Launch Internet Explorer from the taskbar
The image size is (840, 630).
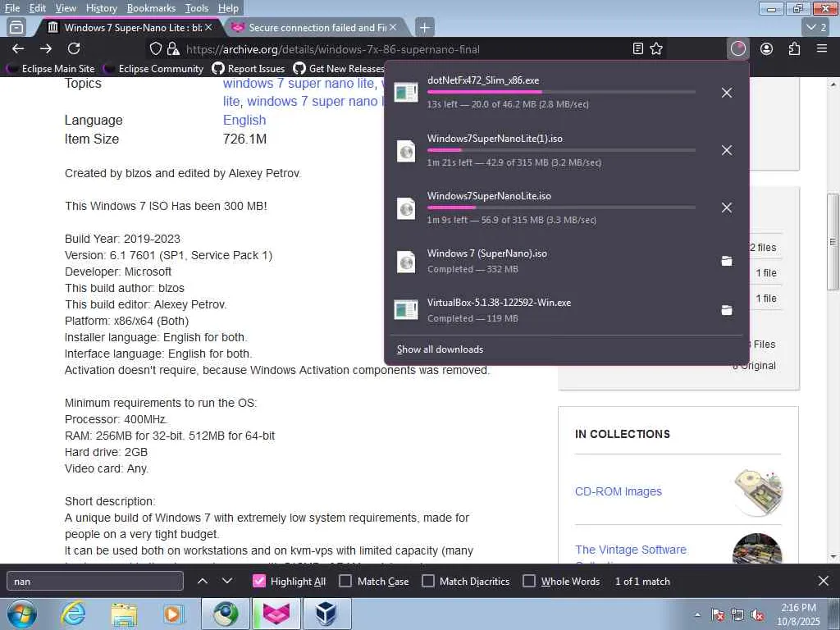73,614
